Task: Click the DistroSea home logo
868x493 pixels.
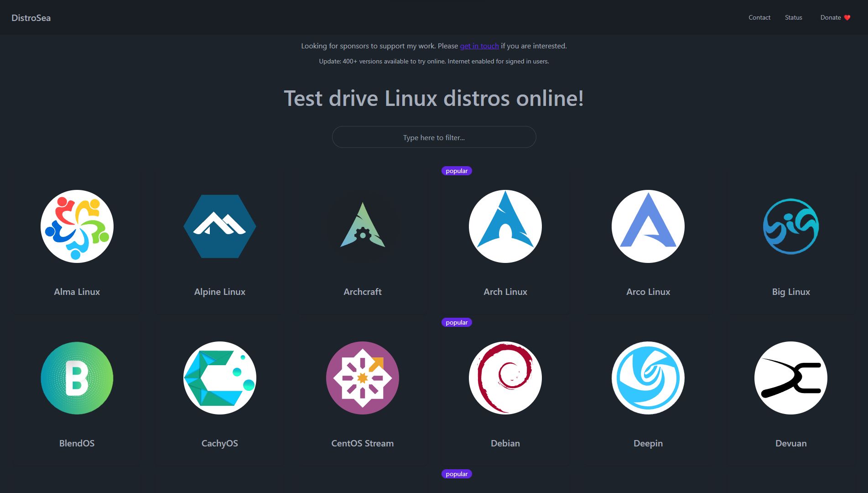Action: pos(30,17)
